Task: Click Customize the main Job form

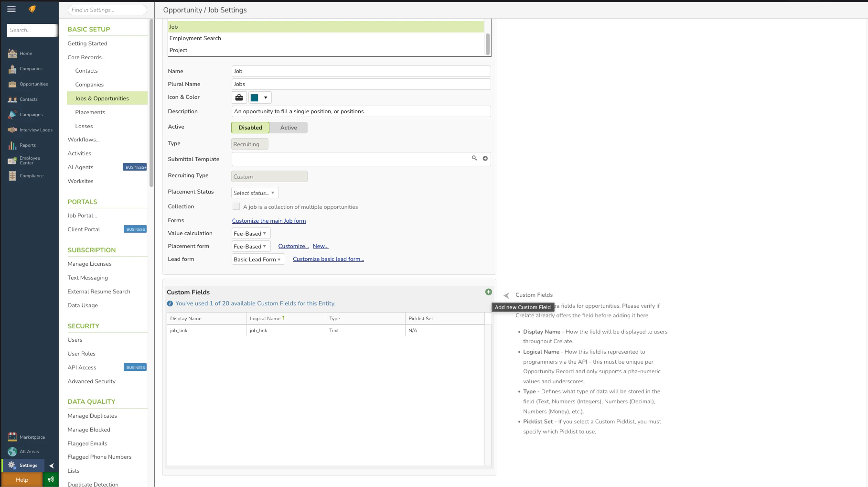Action: (269, 220)
